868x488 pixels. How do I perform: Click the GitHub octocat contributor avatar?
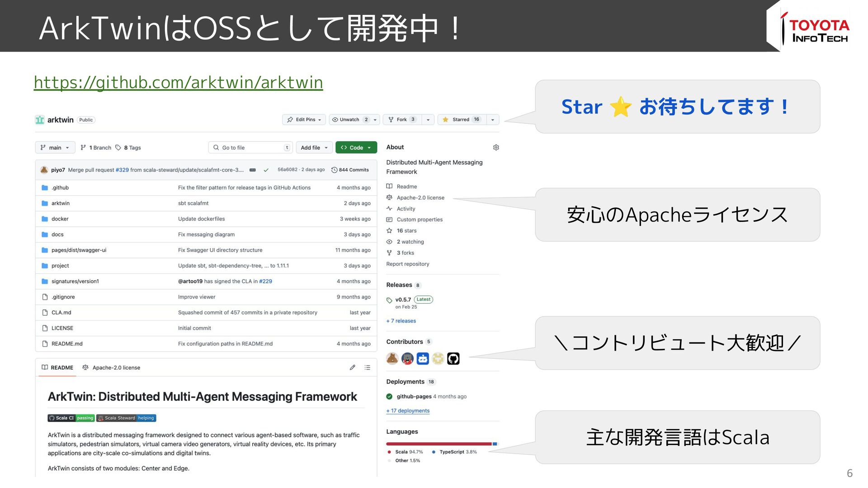click(453, 359)
